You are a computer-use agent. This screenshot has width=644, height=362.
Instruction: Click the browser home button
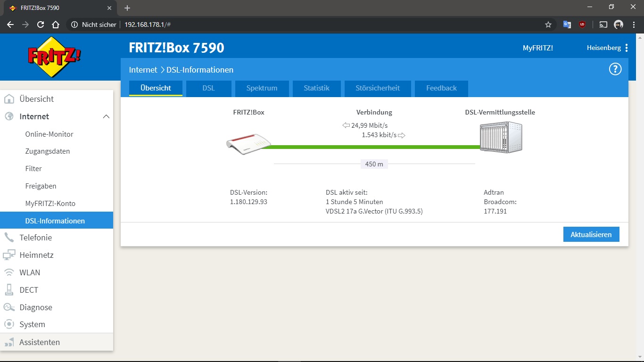[x=56, y=25]
